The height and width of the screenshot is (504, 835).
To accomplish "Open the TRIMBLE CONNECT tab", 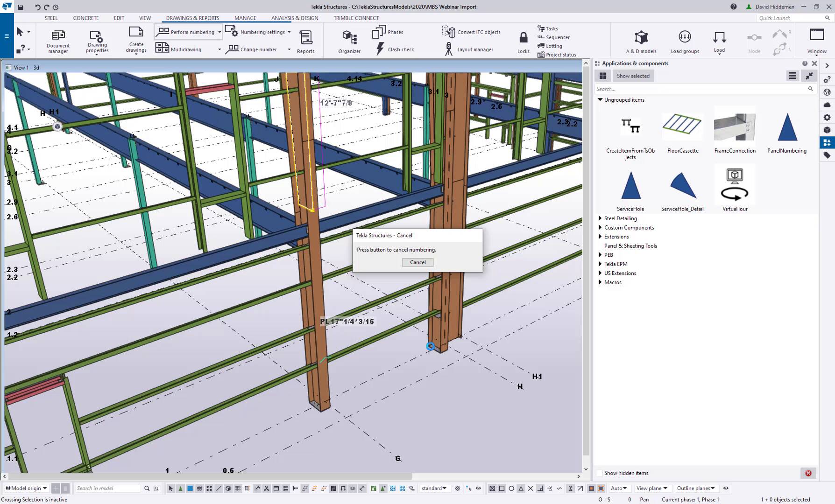I will click(356, 18).
